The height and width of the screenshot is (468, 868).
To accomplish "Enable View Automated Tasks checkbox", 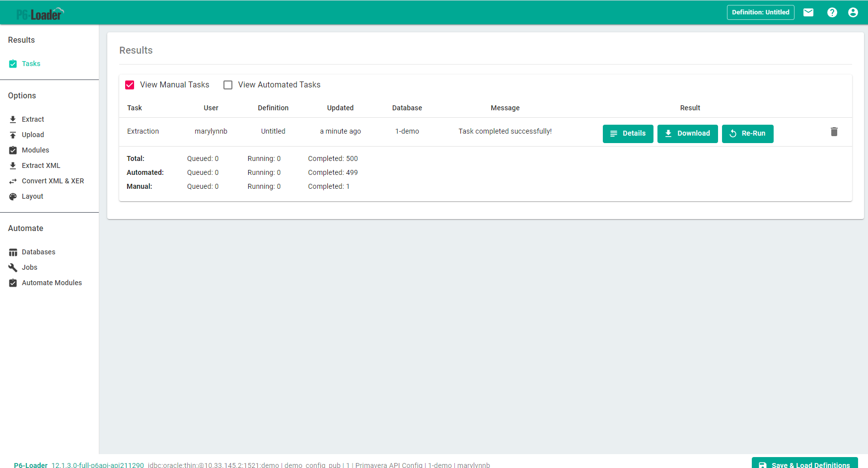I will [x=228, y=85].
